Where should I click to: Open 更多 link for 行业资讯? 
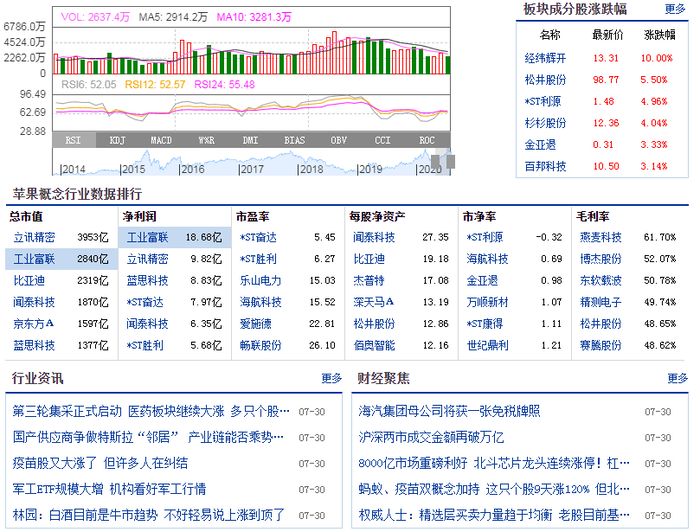tap(331, 378)
